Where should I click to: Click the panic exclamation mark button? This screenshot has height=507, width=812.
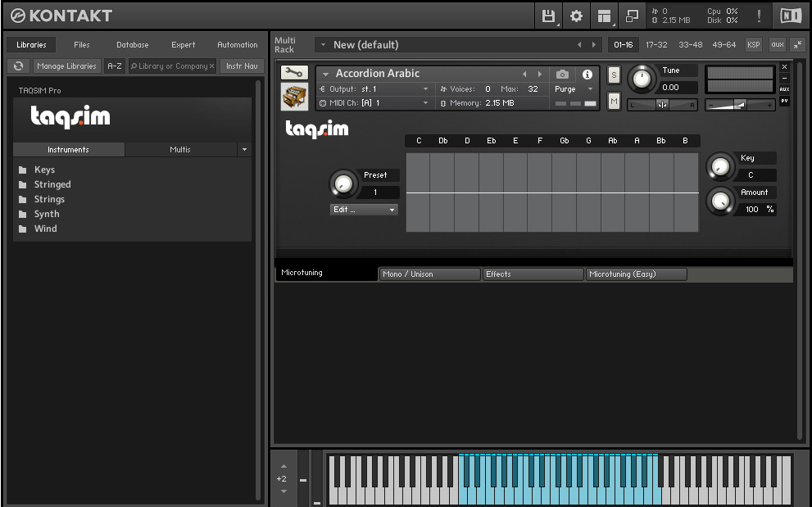760,16
